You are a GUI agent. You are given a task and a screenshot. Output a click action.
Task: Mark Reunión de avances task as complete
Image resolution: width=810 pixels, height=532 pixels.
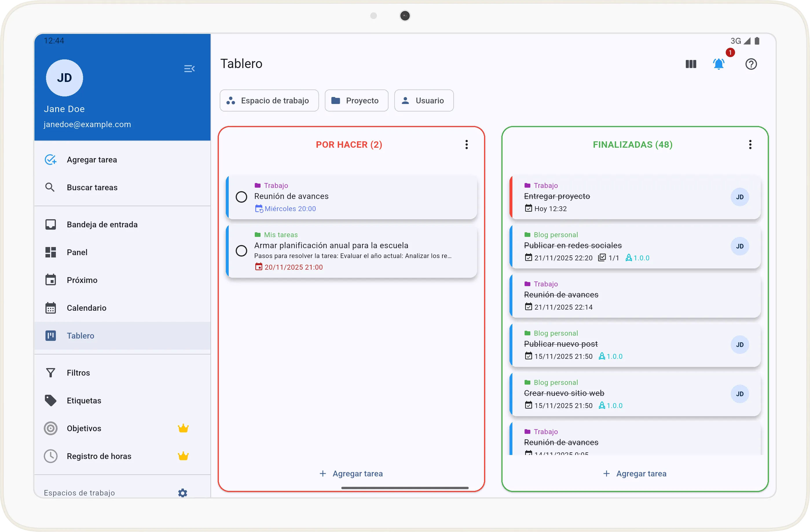[x=241, y=197]
